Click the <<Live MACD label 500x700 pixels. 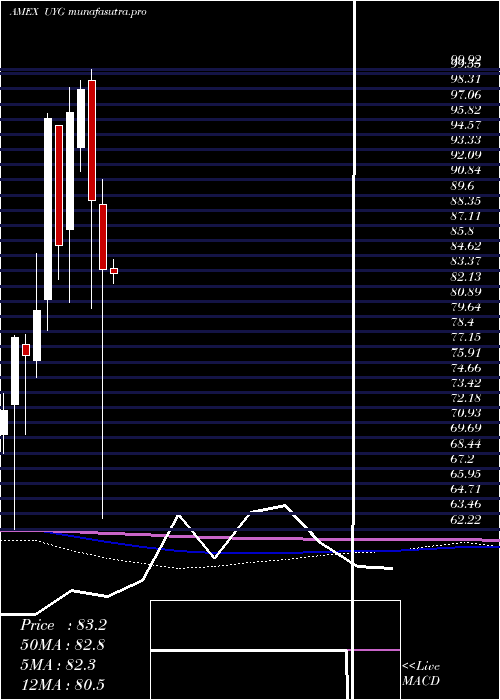421,673
